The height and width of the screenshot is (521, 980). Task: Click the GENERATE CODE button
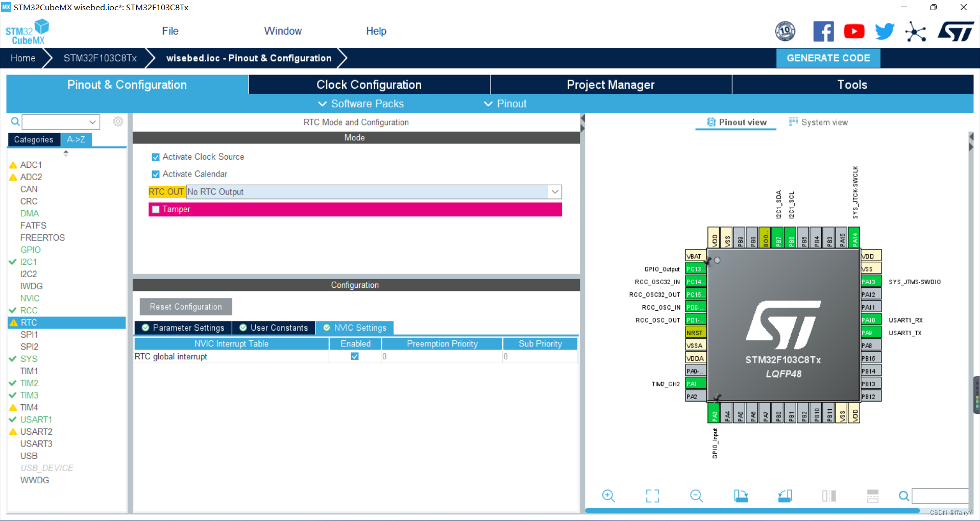[x=828, y=58]
